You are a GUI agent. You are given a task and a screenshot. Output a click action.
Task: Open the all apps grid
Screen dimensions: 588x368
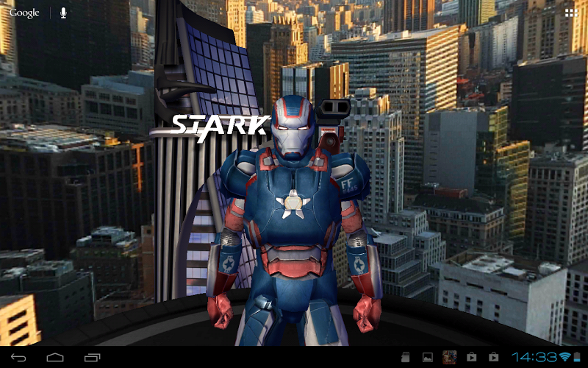[x=571, y=13]
